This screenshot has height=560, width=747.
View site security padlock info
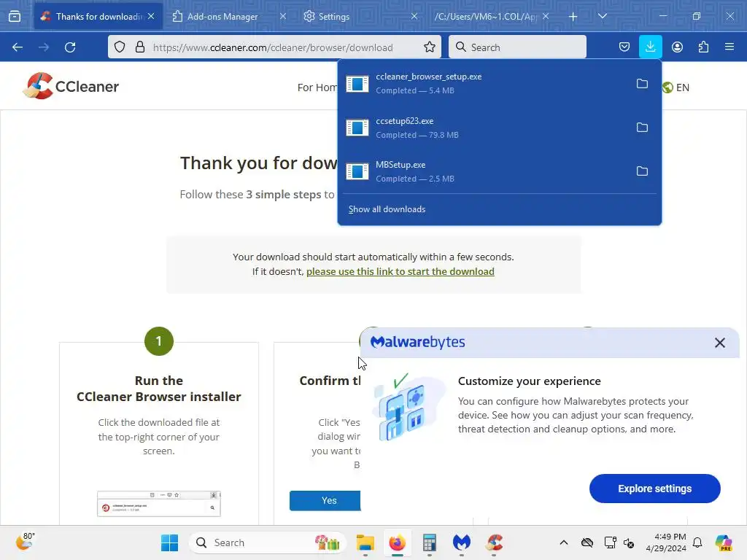pos(139,47)
